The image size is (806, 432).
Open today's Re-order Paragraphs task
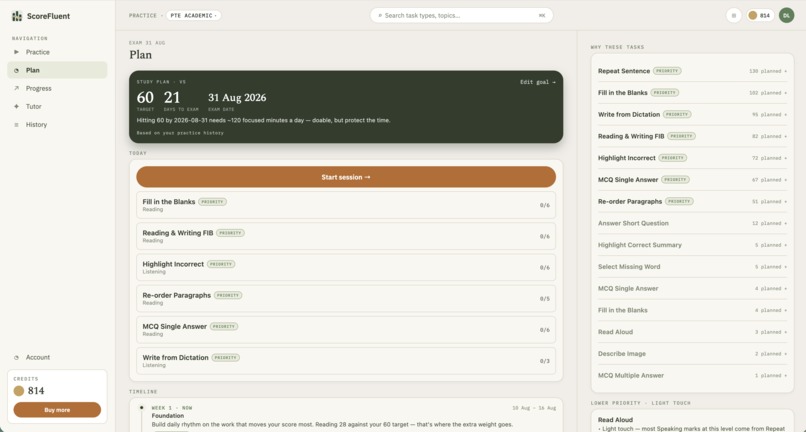pos(346,298)
